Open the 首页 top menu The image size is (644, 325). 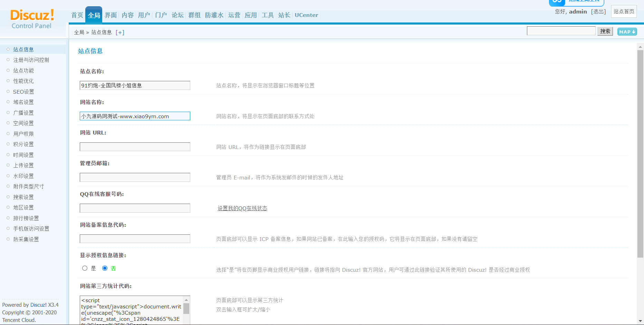click(x=77, y=15)
